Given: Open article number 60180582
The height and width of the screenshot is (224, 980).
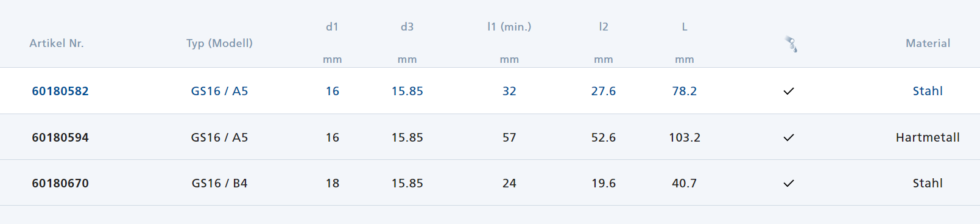Looking at the screenshot, I should (60, 91).
